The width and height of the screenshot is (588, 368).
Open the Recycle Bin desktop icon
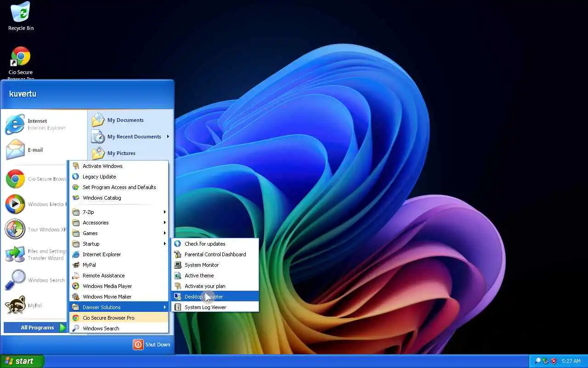tap(21, 12)
